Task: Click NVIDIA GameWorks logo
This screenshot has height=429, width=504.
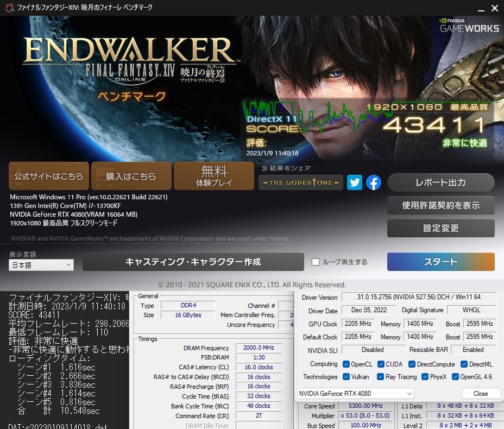Action: [470, 26]
